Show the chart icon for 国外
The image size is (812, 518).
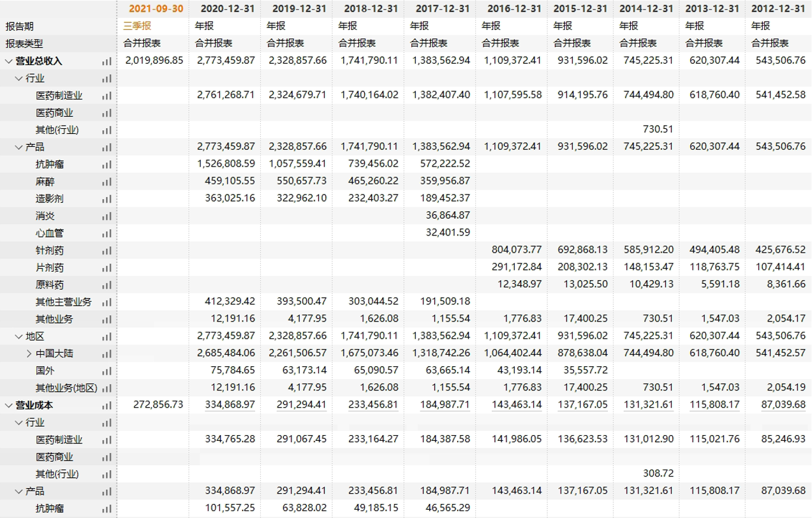pyautogui.click(x=107, y=371)
